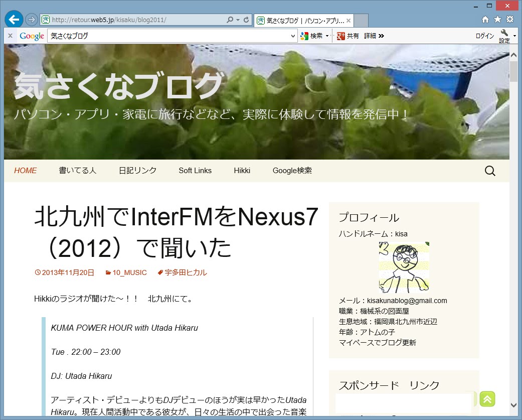Click the search magnifier in address bar
The image size is (522, 420).
[230, 20]
